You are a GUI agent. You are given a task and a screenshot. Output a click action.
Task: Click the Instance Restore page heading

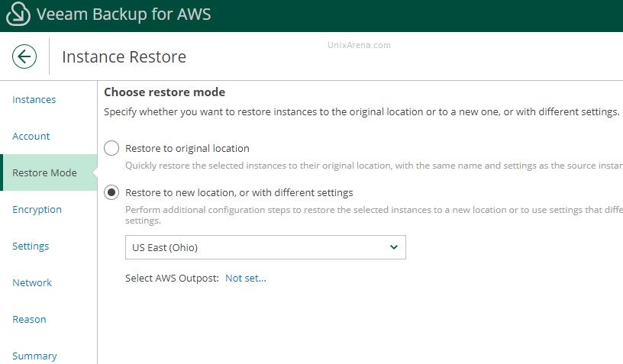tap(124, 56)
